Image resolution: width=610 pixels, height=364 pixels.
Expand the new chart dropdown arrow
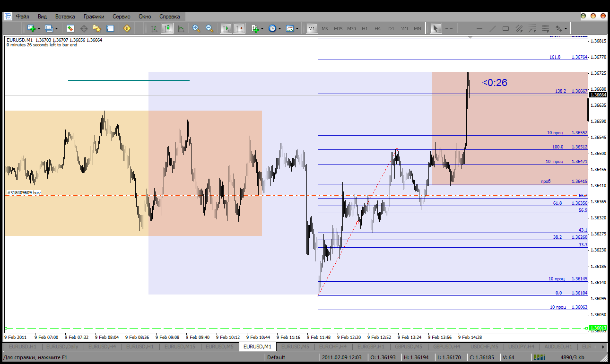39,28
